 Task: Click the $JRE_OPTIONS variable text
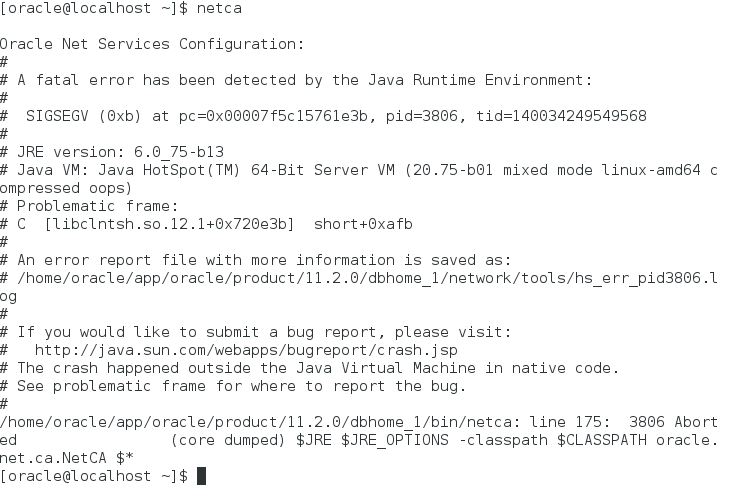tap(395, 440)
